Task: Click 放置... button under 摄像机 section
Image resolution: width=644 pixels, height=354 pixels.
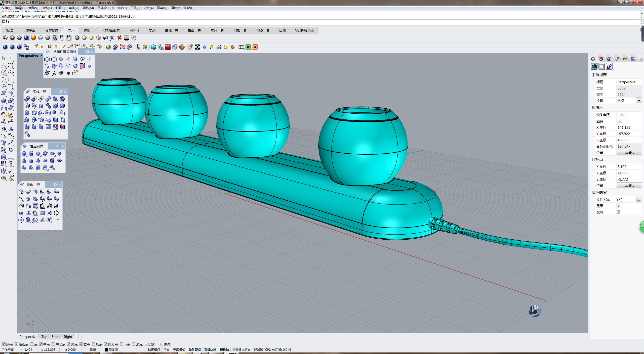Action: [629, 153]
